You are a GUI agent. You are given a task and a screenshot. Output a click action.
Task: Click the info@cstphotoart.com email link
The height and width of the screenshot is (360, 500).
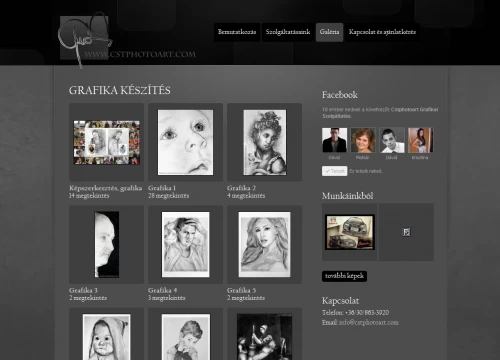pyautogui.click(x=369, y=323)
